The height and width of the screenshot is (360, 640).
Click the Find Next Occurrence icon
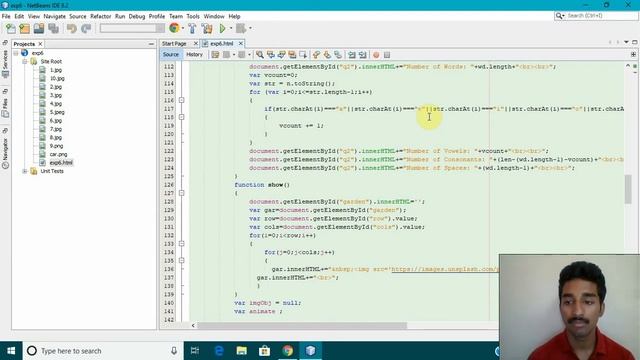click(282, 55)
